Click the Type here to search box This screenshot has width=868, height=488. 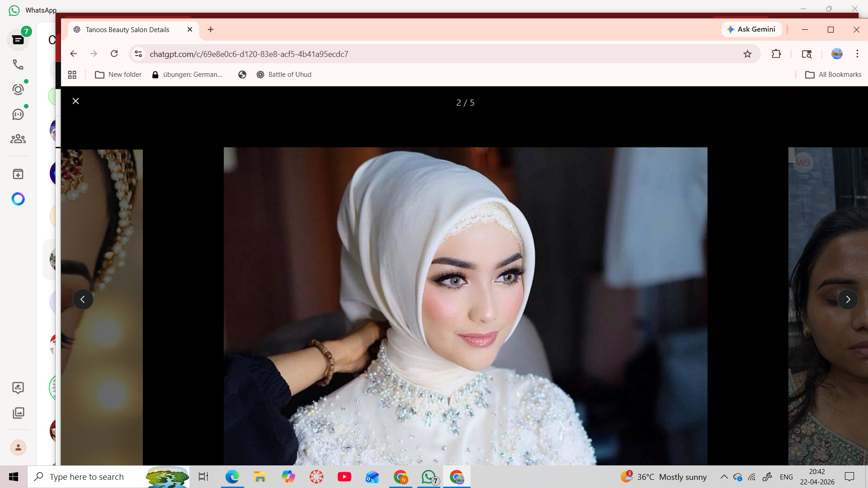108,477
